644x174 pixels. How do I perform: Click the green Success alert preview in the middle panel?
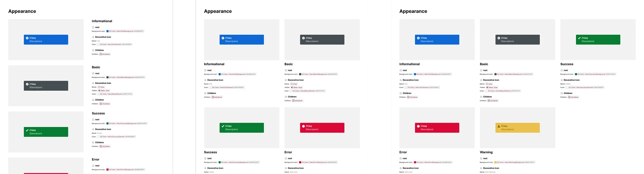242,128
